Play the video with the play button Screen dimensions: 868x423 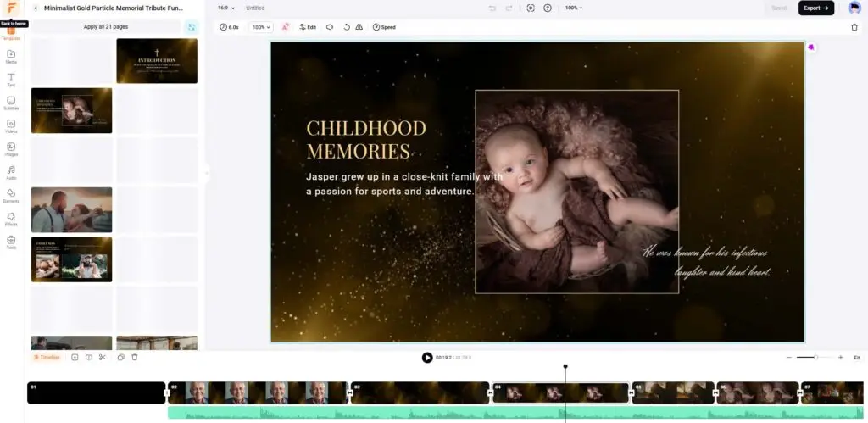[427, 358]
